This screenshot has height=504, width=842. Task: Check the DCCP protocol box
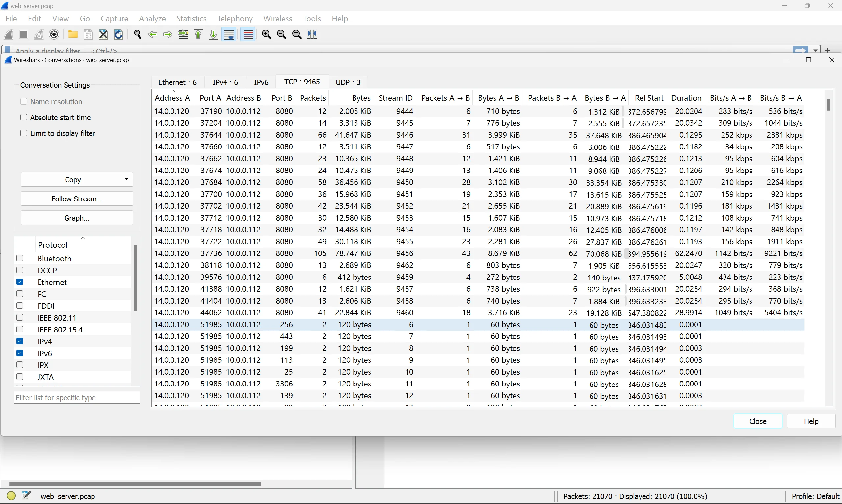pyautogui.click(x=20, y=270)
